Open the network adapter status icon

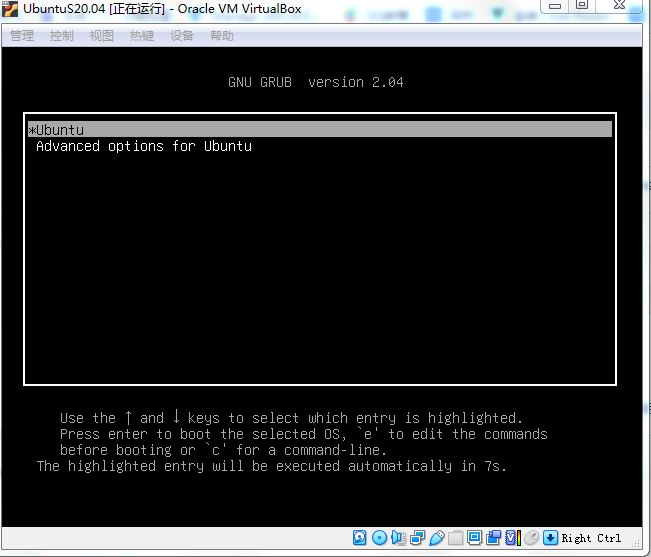click(x=417, y=538)
